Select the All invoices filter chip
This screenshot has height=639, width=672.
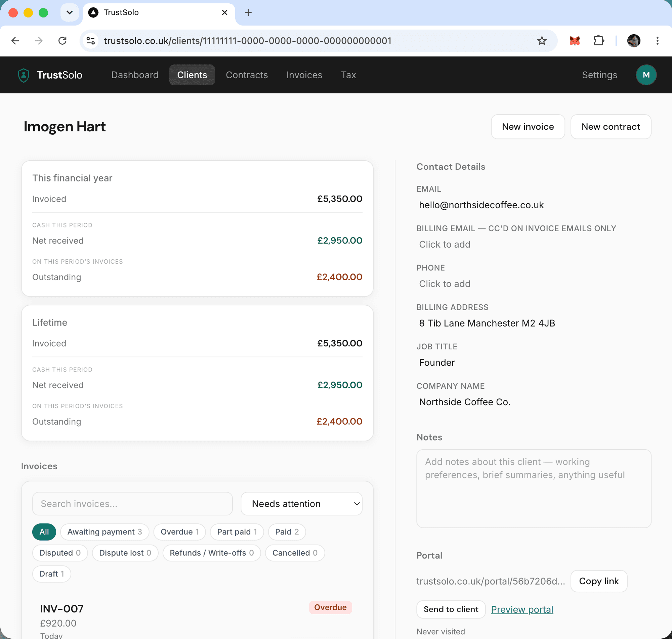pyautogui.click(x=44, y=532)
